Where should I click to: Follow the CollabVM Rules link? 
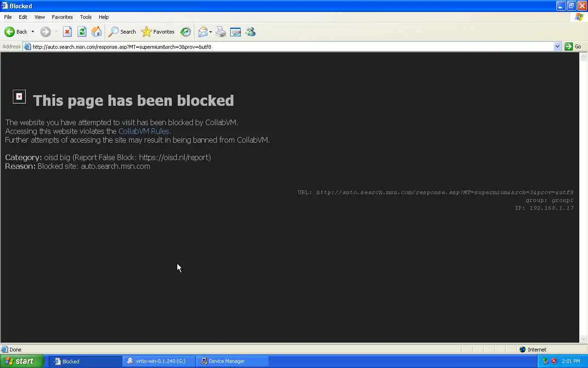click(143, 131)
